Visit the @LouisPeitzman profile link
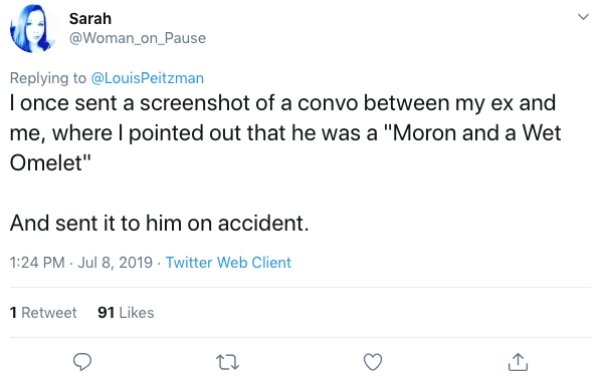Viewport: 600px width, 383px height. [147, 78]
